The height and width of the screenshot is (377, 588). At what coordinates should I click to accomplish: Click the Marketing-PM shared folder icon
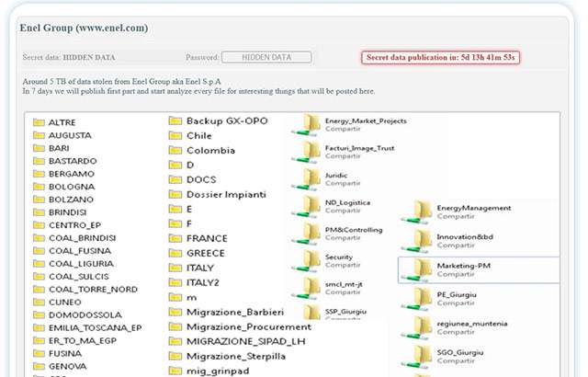pyautogui.click(x=417, y=270)
